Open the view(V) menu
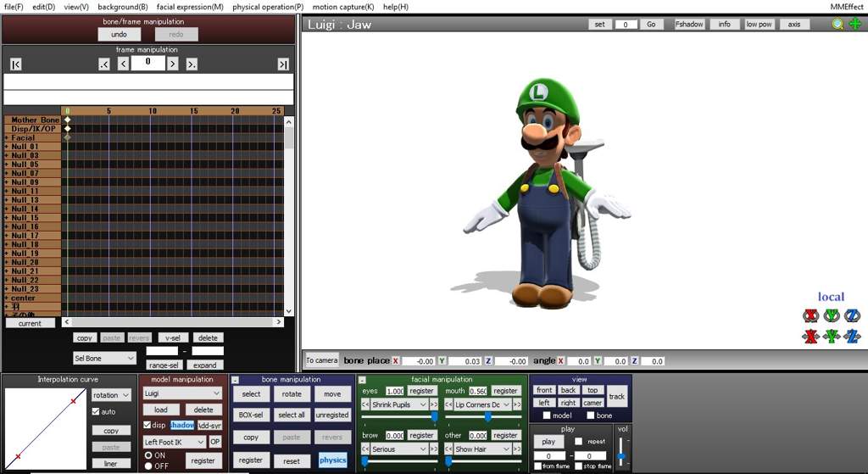 point(76,7)
